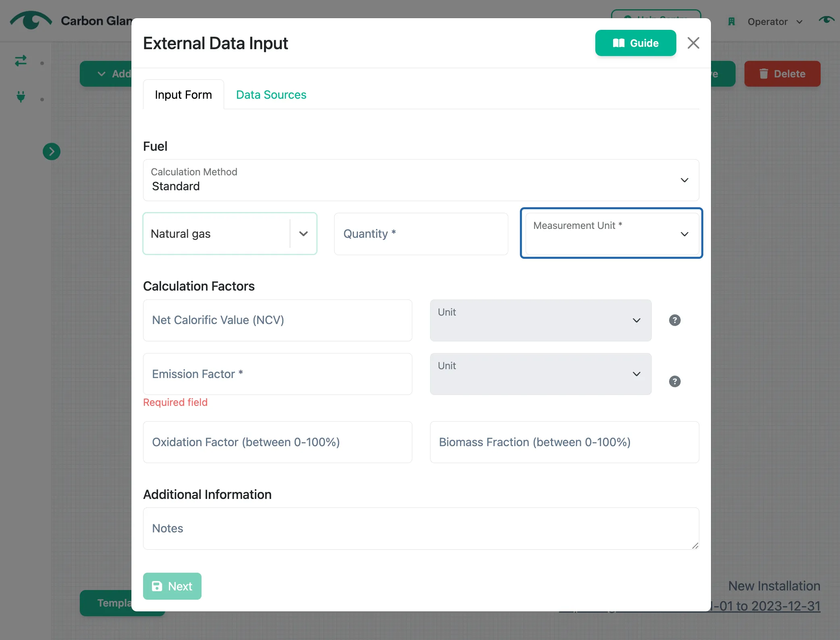840x640 pixels.
Task: Focus the Net Calorific Value field
Action: pyautogui.click(x=278, y=320)
